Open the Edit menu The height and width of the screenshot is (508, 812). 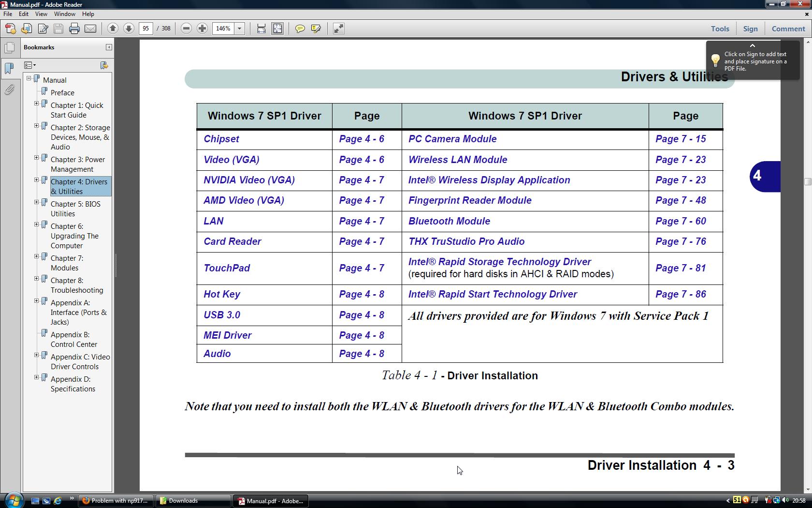(x=23, y=14)
